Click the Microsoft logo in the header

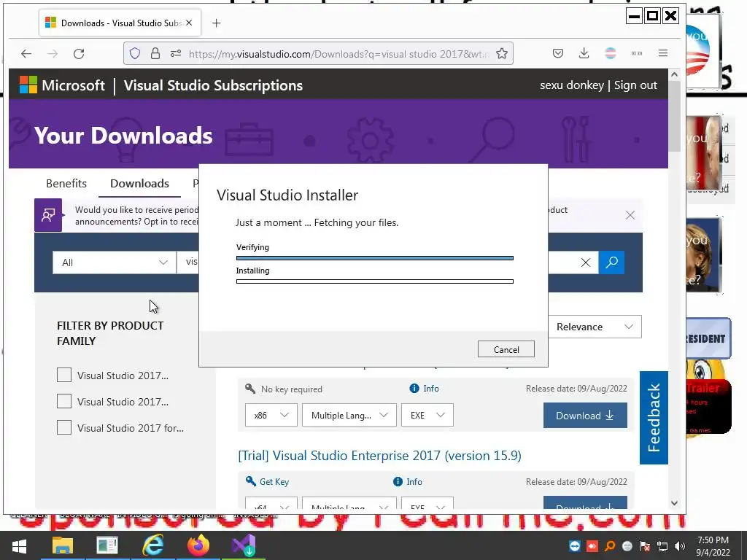pyautogui.click(x=28, y=85)
